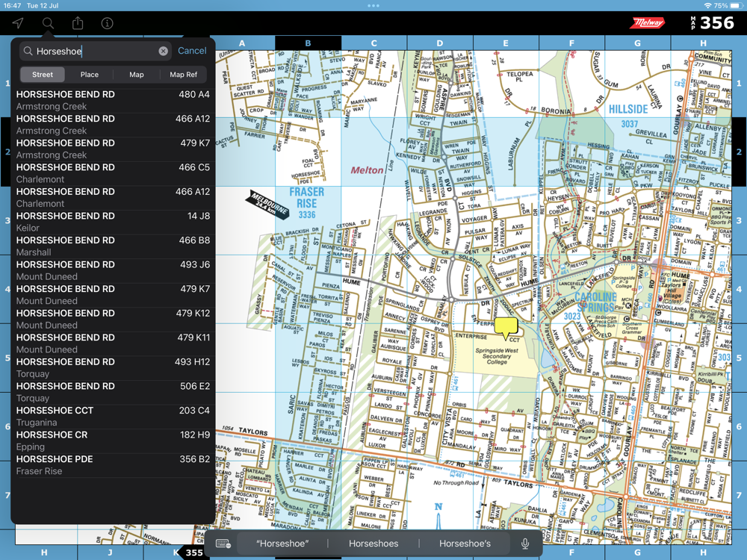Clear the search text with X icon

(163, 52)
